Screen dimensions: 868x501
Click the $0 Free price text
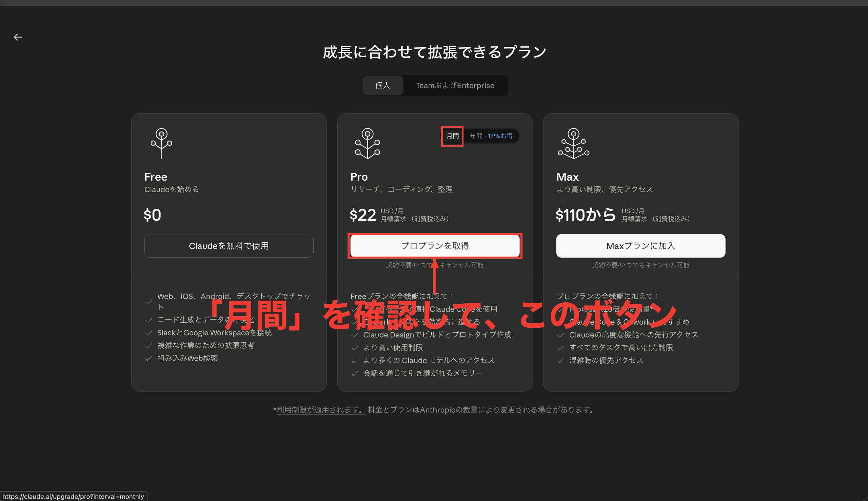click(x=153, y=215)
